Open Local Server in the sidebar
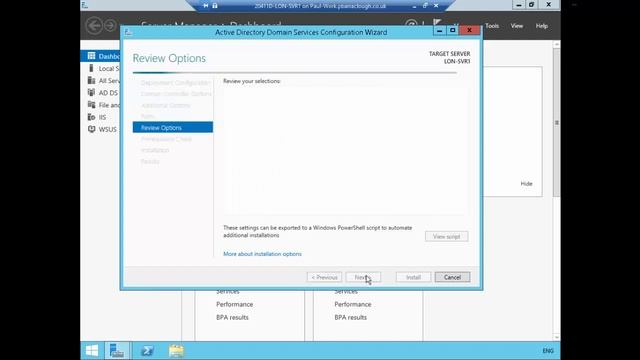The height and width of the screenshot is (360, 640). (100, 69)
